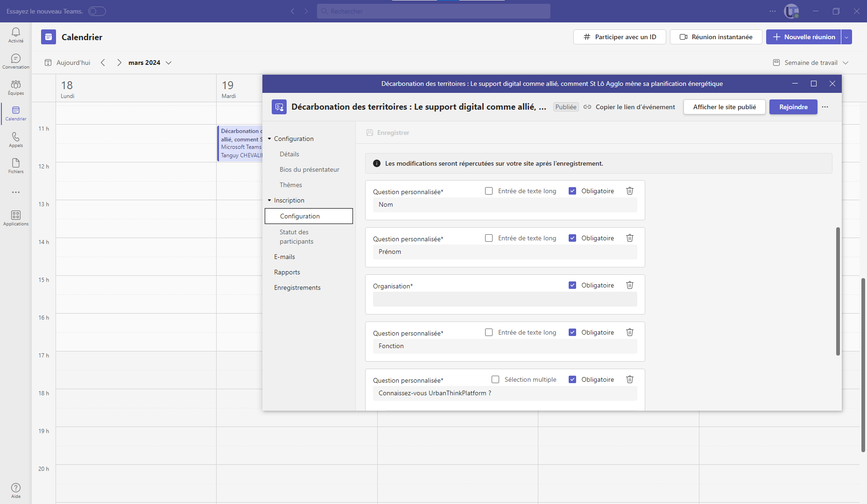The width and height of the screenshot is (867, 504).
Task: Click the Rejoindre button
Action: pos(793,107)
